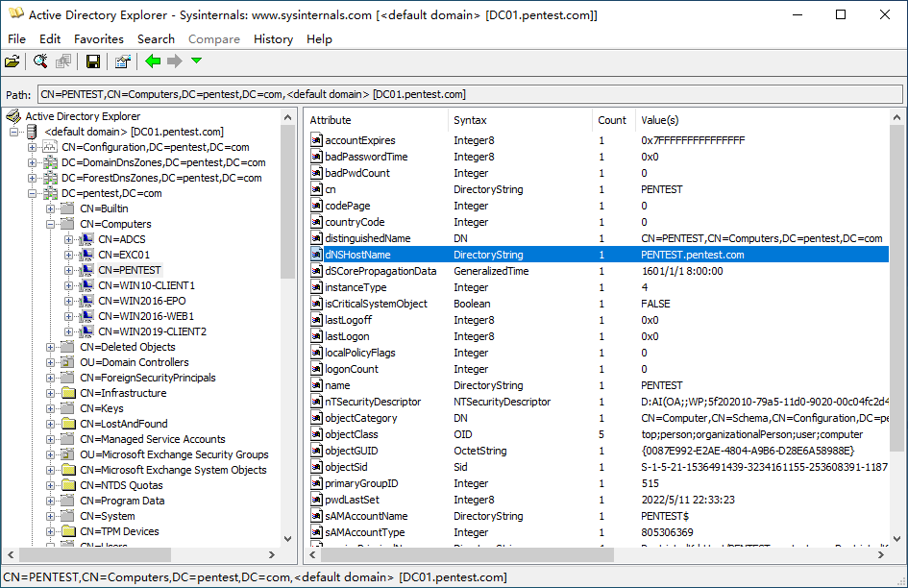
Task: Open the Edit menu
Action: pyautogui.click(x=50, y=38)
